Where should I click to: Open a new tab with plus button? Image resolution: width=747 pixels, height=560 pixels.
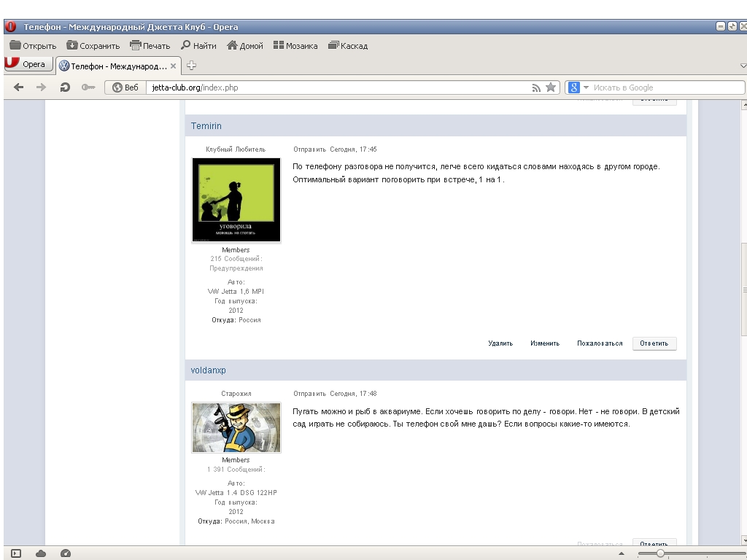[192, 66]
